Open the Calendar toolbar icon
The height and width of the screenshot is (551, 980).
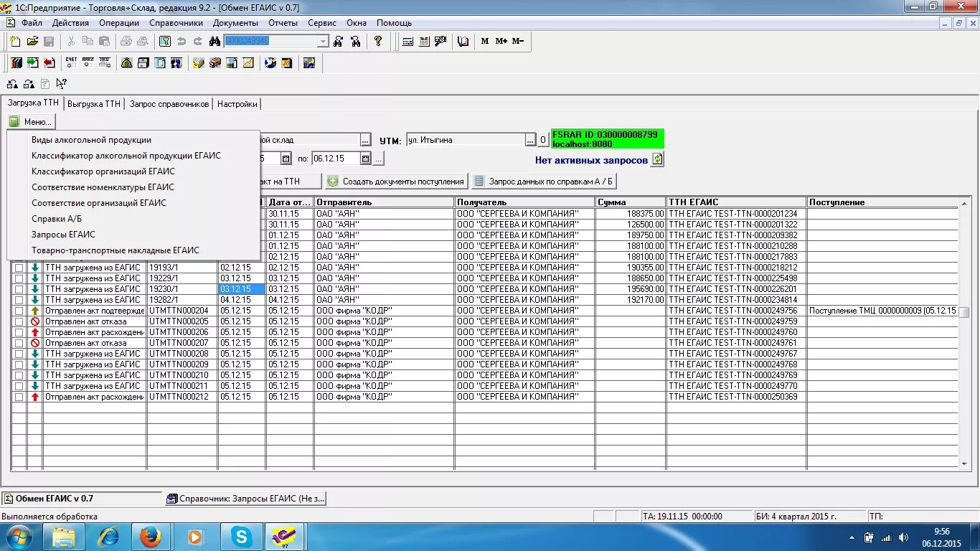click(423, 42)
